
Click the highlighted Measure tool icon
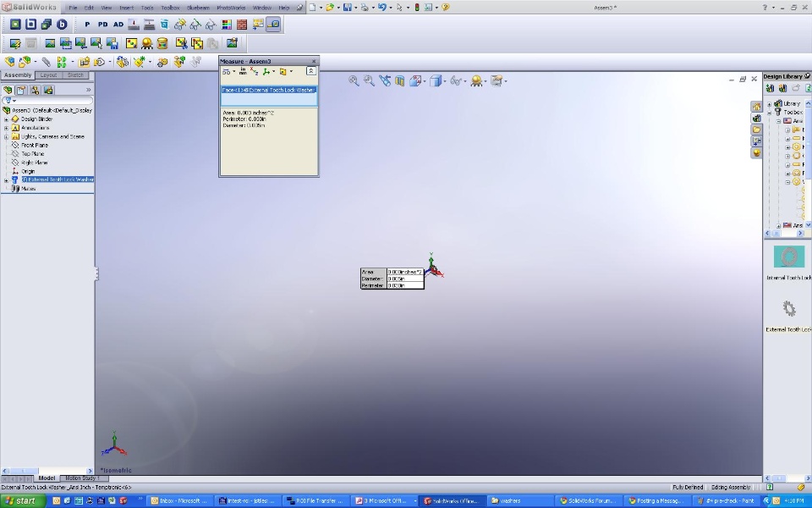point(273,25)
